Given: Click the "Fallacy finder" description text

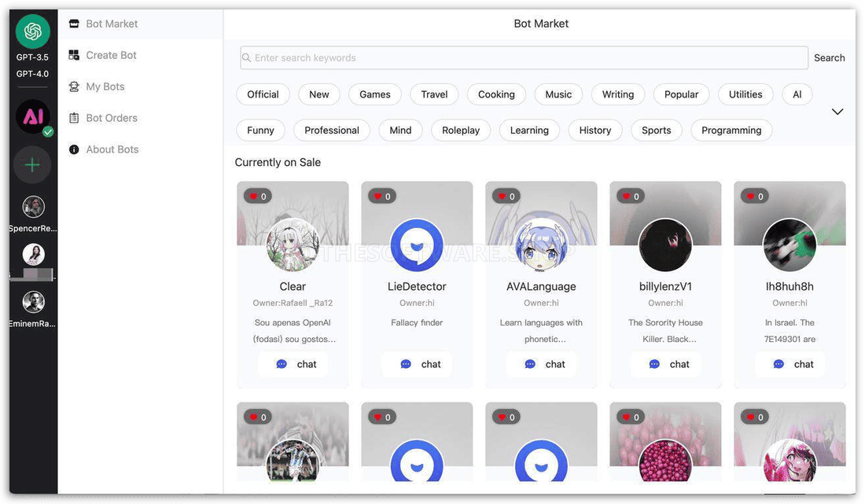Looking at the screenshot, I should pyautogui.click(x=417, y=322).
